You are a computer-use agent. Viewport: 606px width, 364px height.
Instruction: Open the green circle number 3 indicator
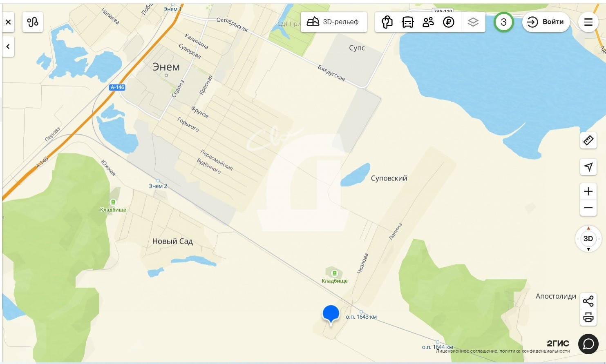pyautogui.click(x=503, y=22)
